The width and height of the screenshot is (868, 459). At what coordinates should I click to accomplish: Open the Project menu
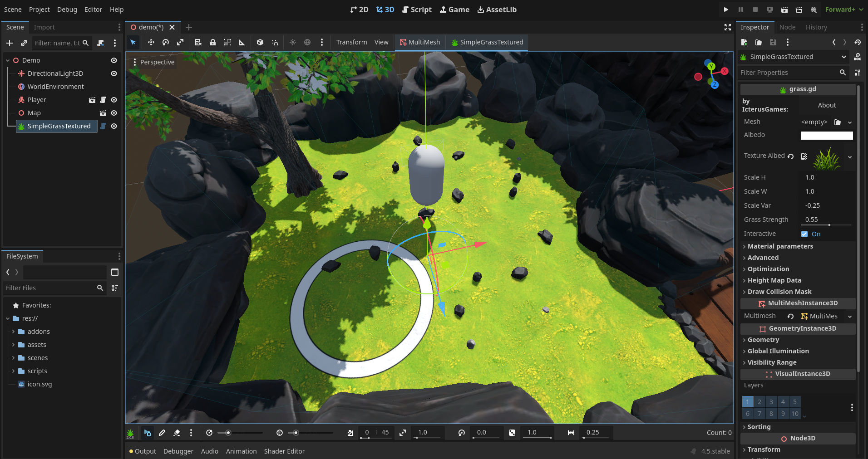pos(39,10)
